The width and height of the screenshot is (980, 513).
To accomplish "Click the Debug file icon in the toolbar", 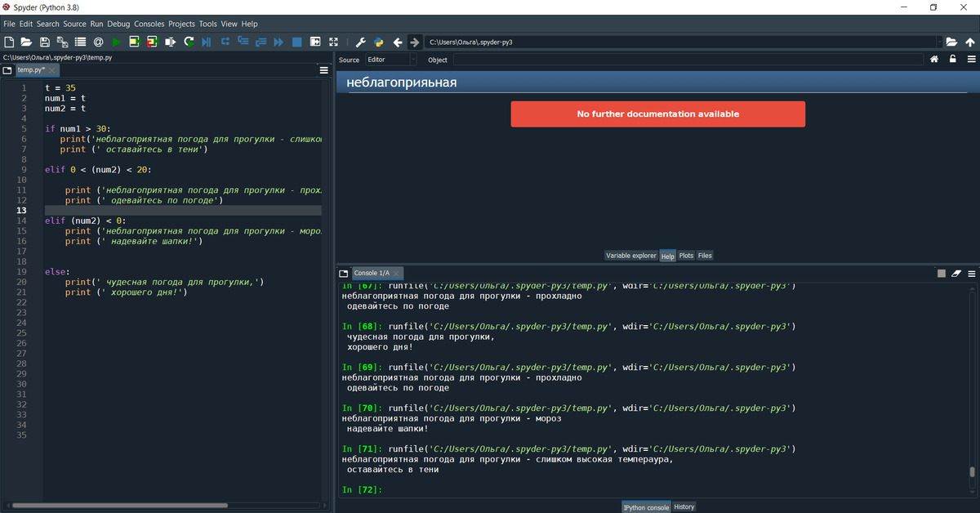I will coord(206,42).
